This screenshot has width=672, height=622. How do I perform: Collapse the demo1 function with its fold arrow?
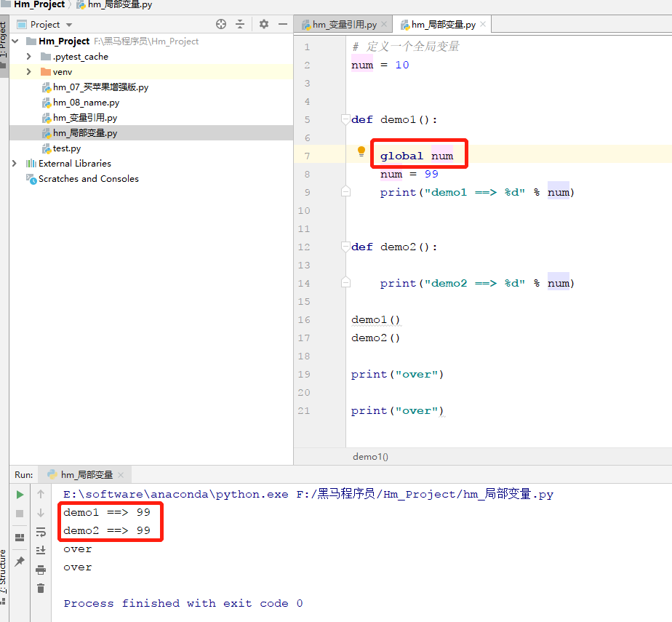[x=345, y=119]
